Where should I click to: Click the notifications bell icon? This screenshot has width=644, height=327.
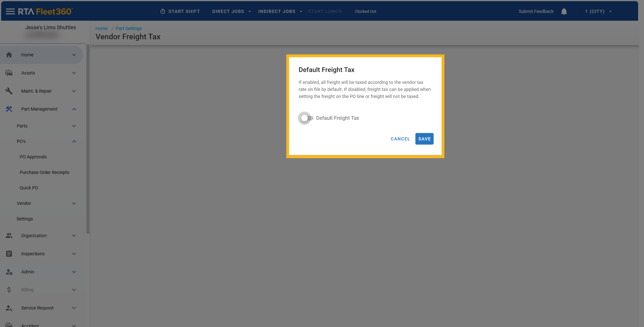click(x=564, y=11)
